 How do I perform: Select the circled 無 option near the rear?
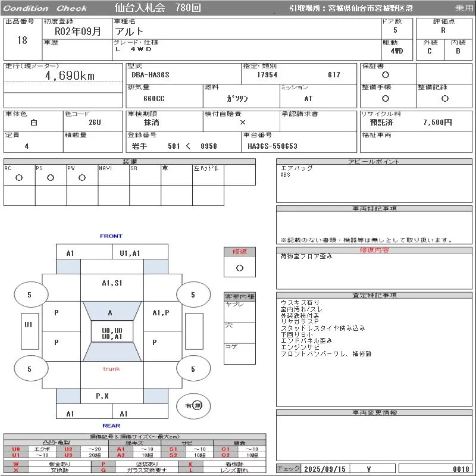198,405
